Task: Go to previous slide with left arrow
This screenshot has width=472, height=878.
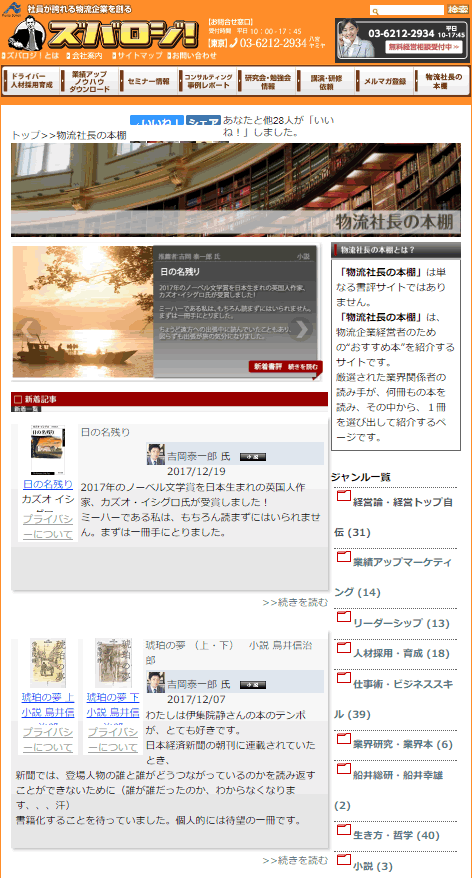Action: tap(29, 329)
